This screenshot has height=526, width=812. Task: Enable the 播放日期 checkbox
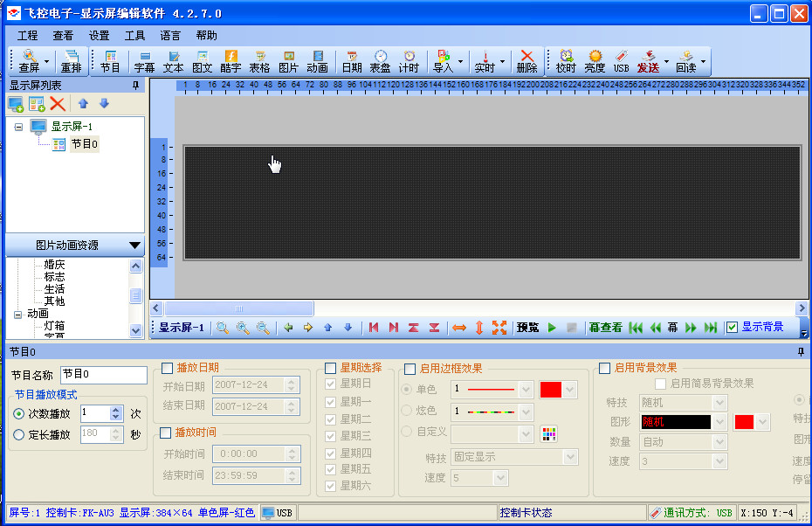pyautogui.click(x=167, y=368)
